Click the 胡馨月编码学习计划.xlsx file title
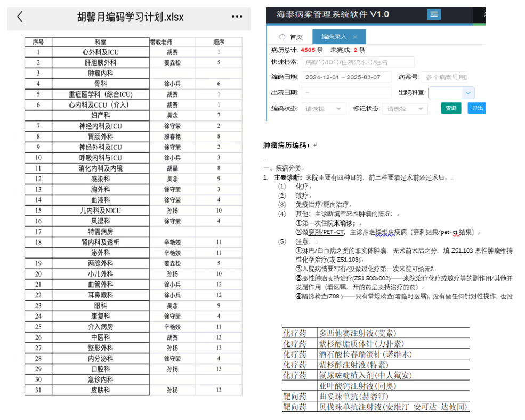The image size is (525, 420). 131,17
